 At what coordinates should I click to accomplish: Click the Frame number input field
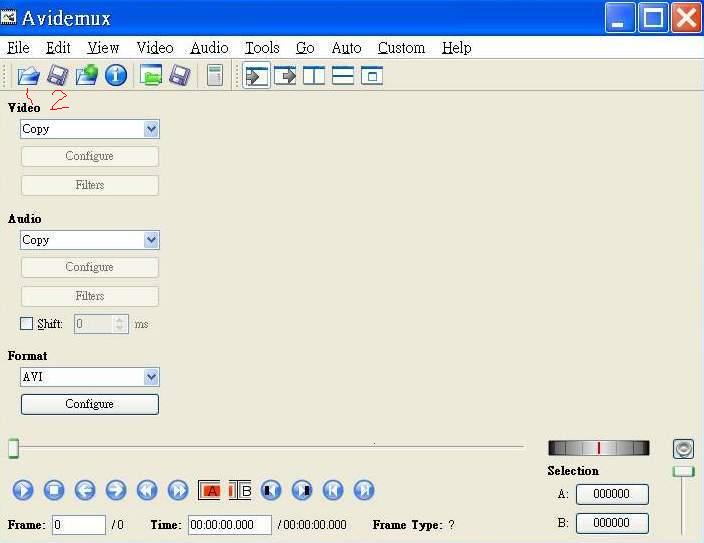79,525
